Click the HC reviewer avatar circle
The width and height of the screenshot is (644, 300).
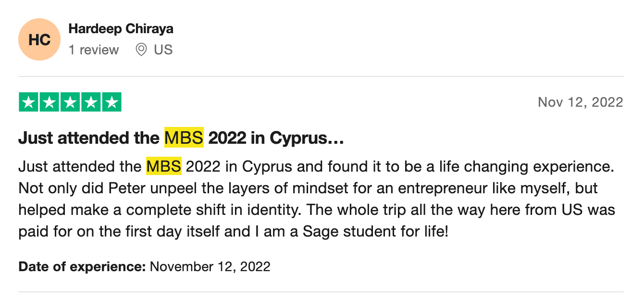(39, 39)
